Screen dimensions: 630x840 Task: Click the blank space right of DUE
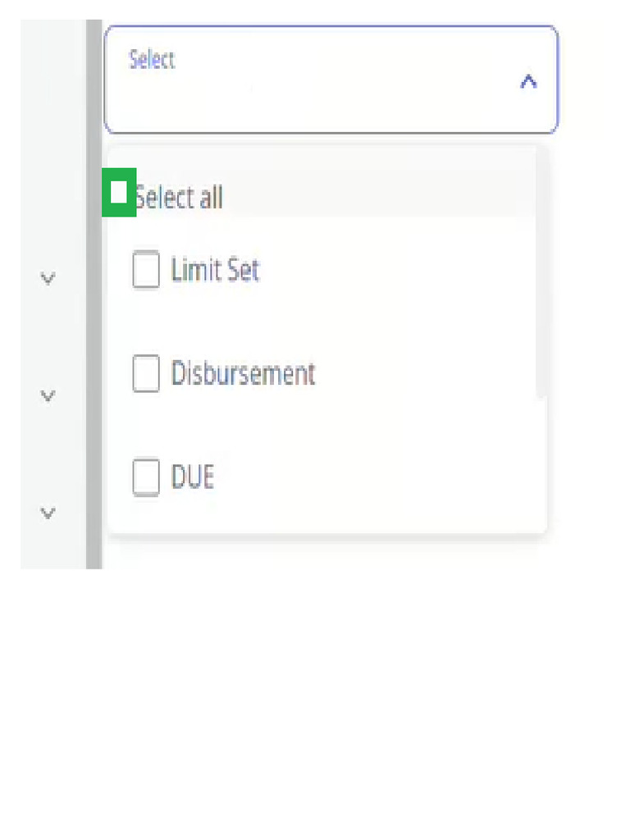coord(369,477)
